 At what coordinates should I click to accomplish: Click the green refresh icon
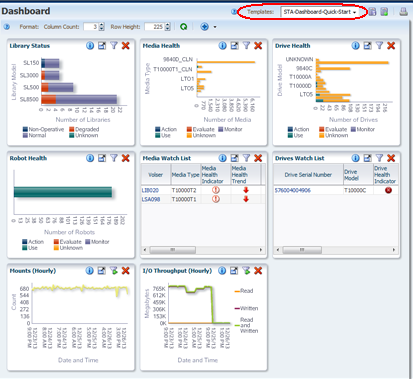pyautogui.click(x=183, y=27)
